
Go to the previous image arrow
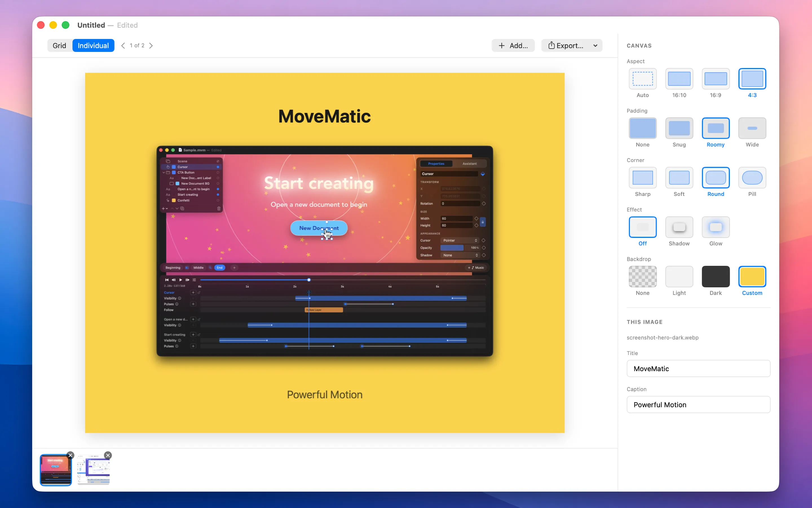point(123,45)
